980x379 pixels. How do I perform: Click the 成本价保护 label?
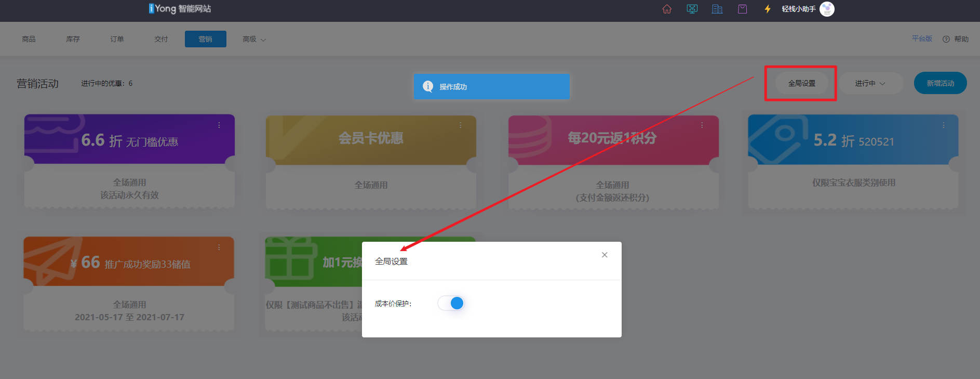(393, 304)
